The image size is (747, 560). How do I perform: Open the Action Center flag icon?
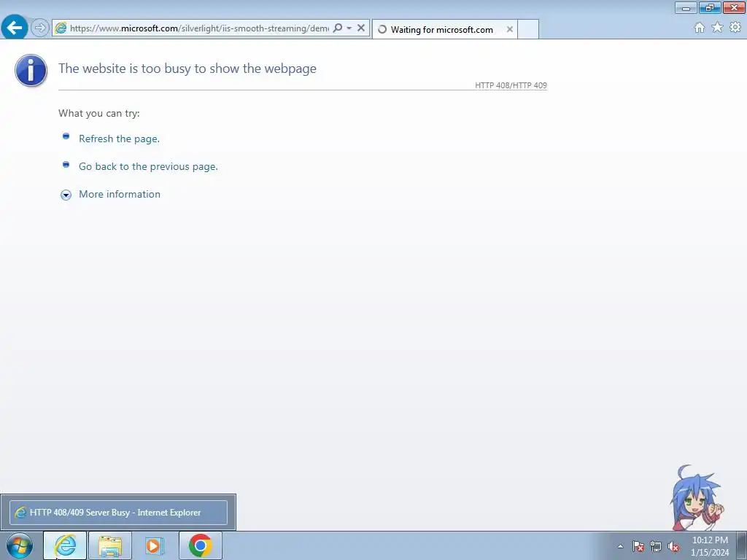[x=638, y=546]
